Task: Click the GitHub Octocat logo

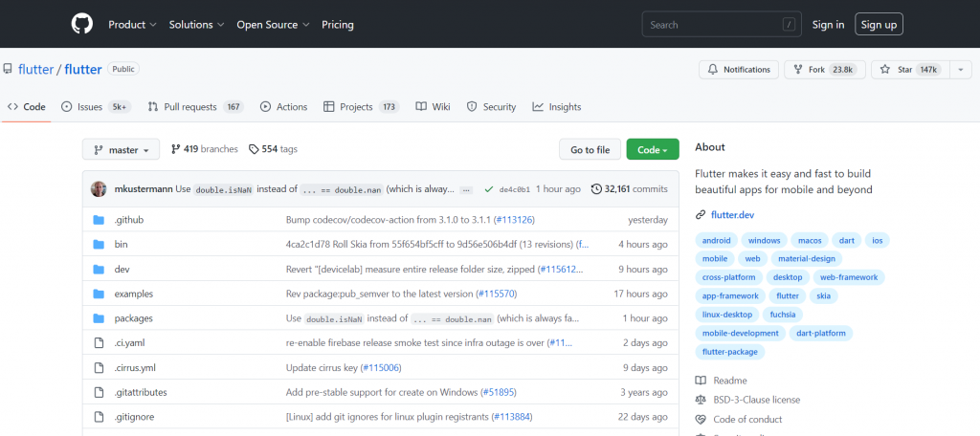Action: pyautogui.click(x=82, y=24)
